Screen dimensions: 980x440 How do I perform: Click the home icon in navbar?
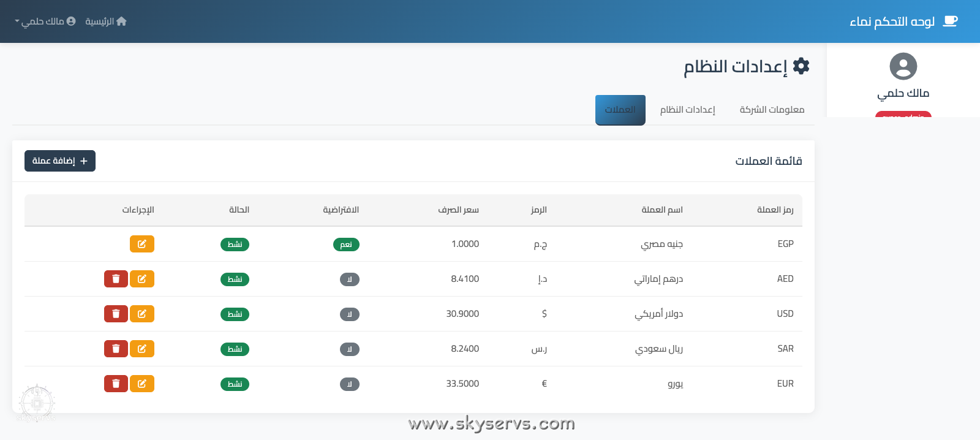121,21
